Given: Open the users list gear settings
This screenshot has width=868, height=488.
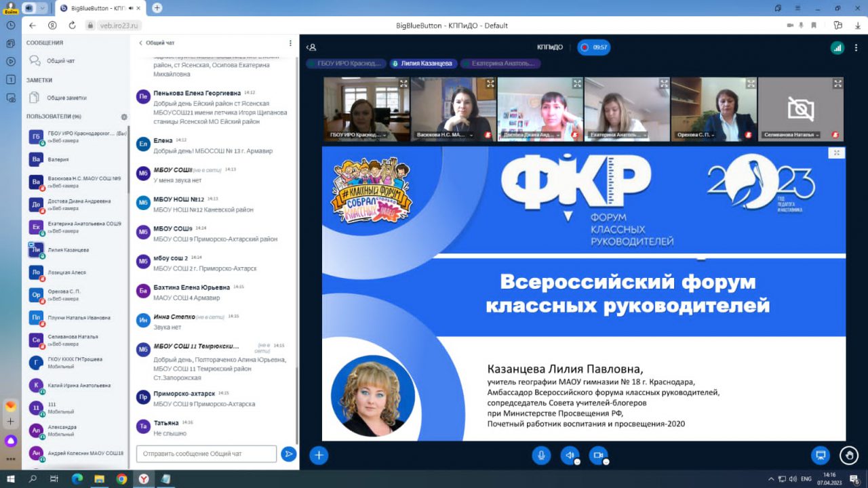Looking at the screenshot, I should click(x=124, y=117).
